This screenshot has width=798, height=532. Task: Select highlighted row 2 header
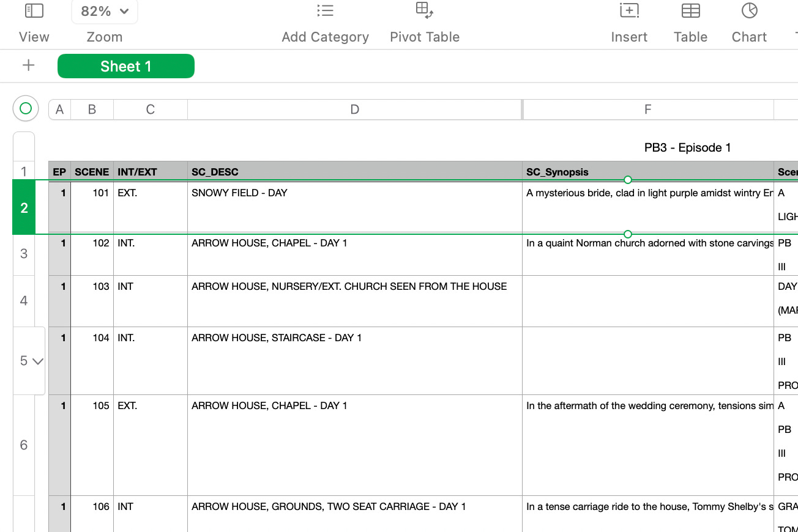24,208
